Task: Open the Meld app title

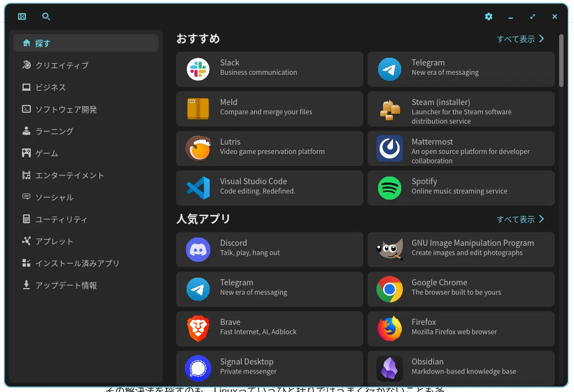Action: (x=228, y=102)
